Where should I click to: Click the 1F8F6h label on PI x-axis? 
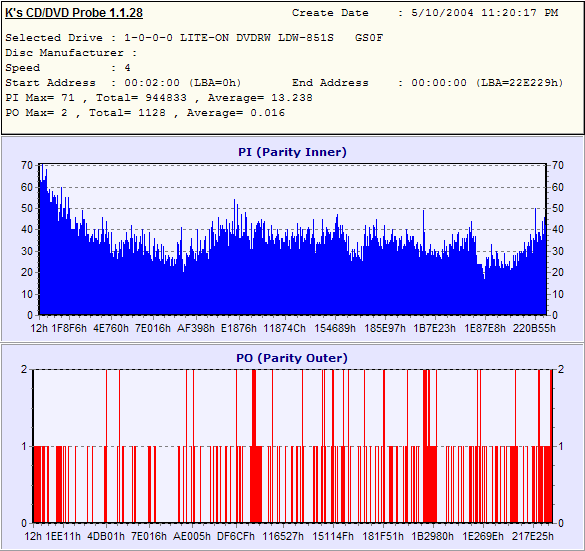[x=69, y=328]
